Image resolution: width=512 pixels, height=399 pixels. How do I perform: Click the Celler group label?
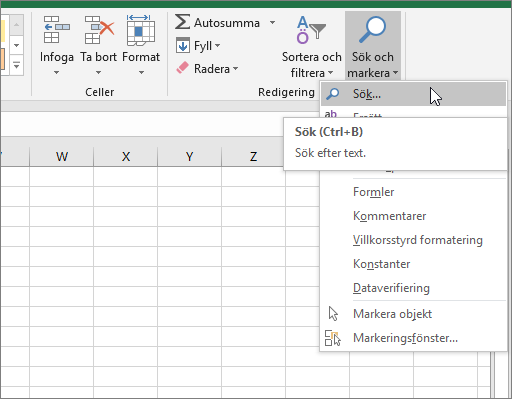pos(99,92)
